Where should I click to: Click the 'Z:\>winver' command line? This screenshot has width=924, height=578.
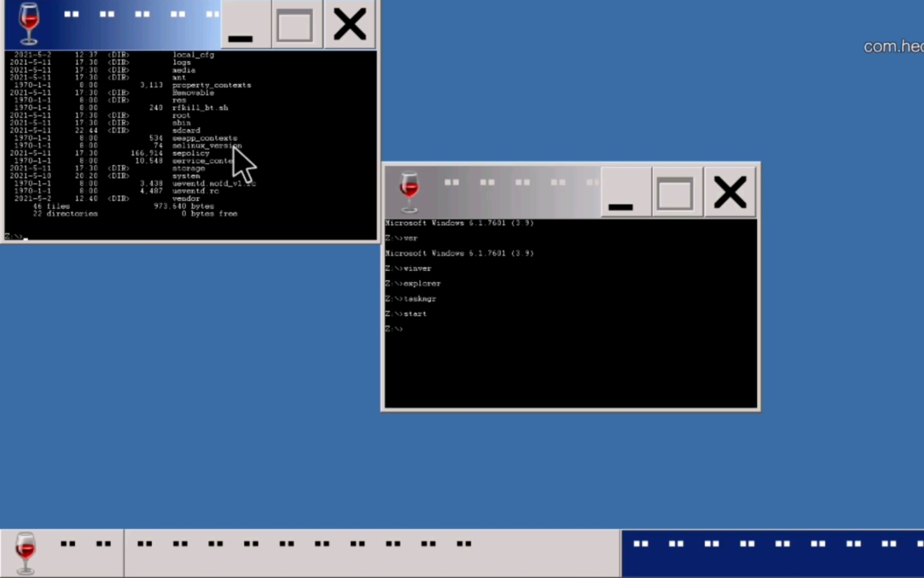(408, 269)
